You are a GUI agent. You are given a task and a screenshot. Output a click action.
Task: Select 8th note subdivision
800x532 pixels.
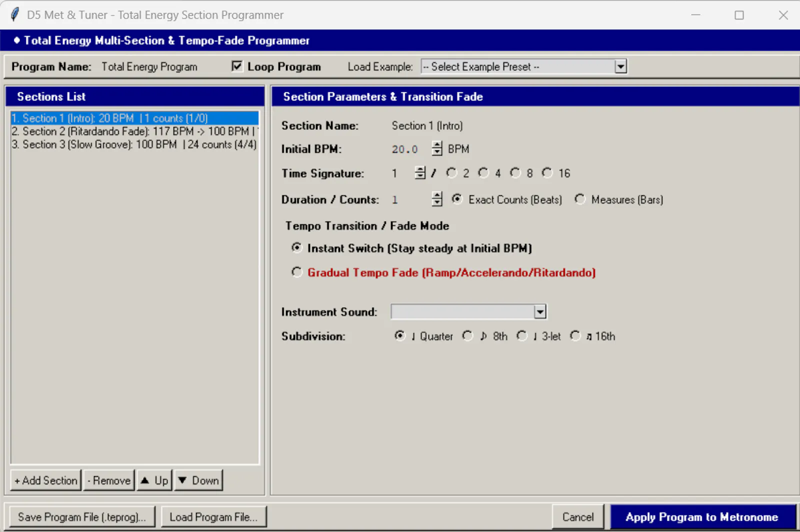point(484,336)
